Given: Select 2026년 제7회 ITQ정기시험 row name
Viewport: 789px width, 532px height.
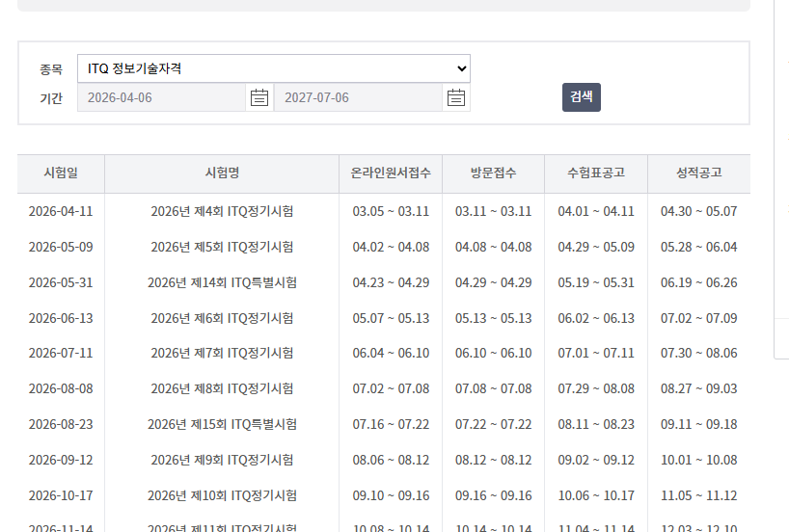Looking at the screenshot, I should click(222, 353).
